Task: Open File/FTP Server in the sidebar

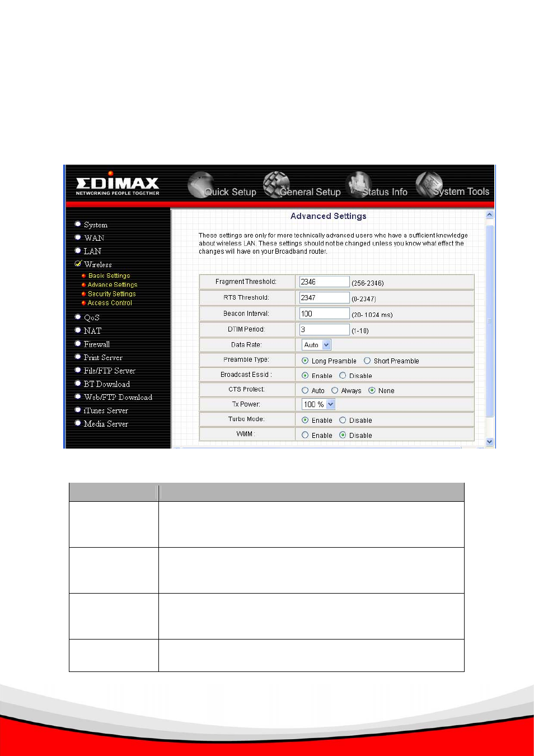Action: point(110,371)
